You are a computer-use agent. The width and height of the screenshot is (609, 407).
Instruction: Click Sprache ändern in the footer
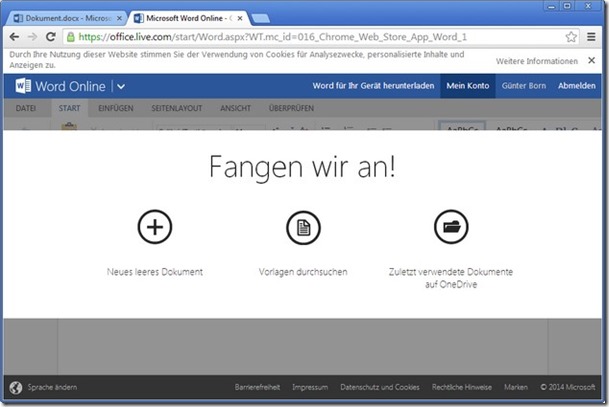pos(52,387)
